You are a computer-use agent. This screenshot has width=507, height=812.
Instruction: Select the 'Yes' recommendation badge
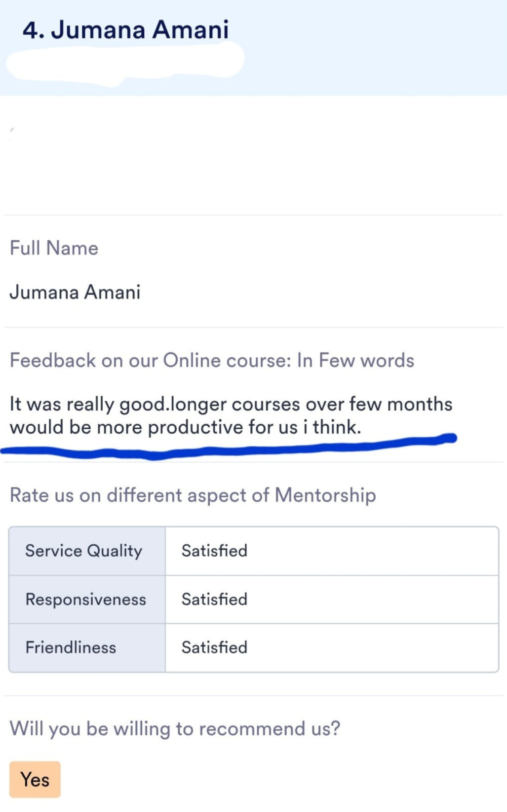click(35, 779)
